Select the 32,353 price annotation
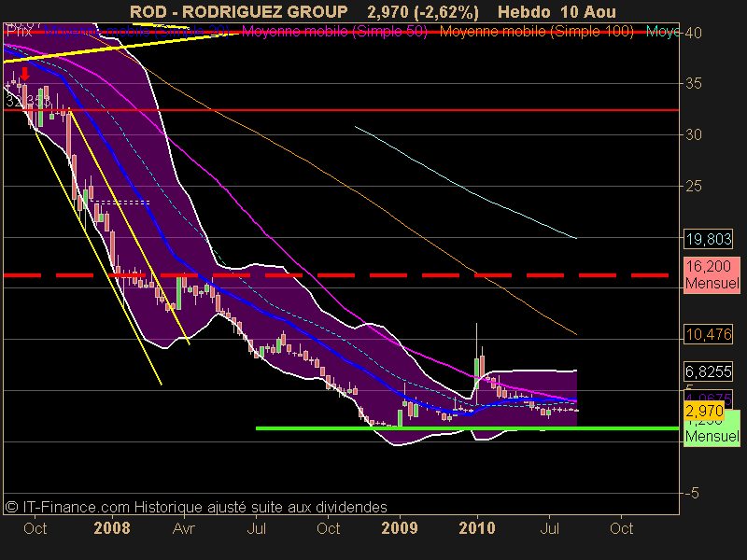The width and height of the screenshot is (747, 560). point(28,101)
